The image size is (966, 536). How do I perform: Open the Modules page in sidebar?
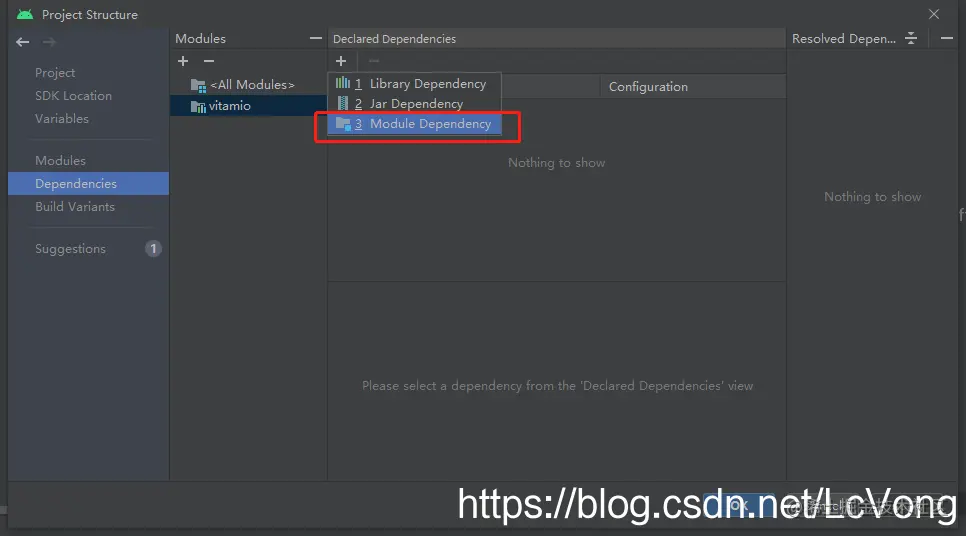pos(60,160)
